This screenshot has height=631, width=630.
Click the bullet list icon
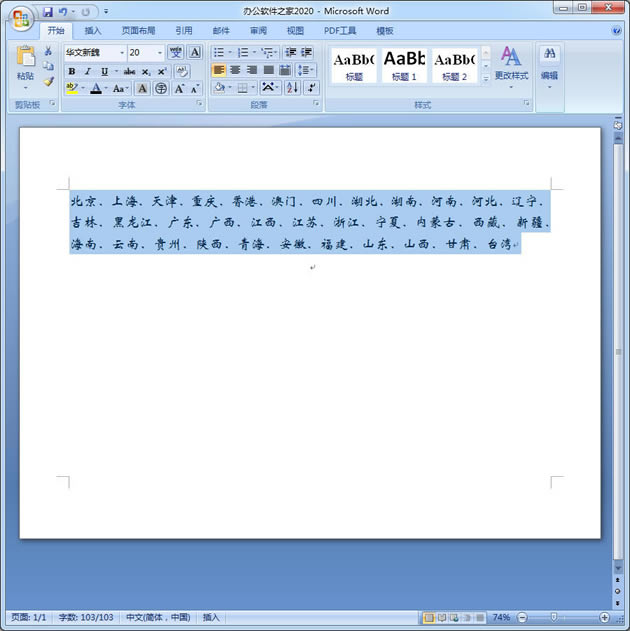[x=220, y=52]
